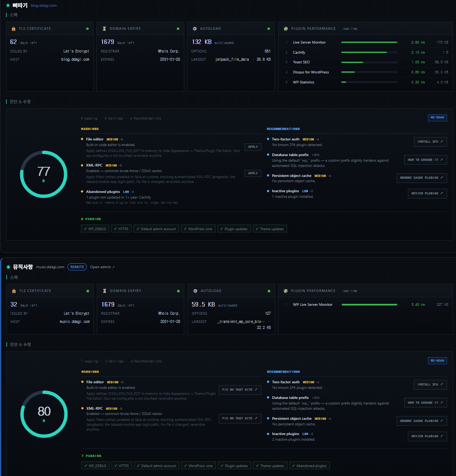Click the hourglass icon on music.ddagi.com Domain Expiry card
The height and width of the screenshot is (476, 456).
[x=105, y=291]
